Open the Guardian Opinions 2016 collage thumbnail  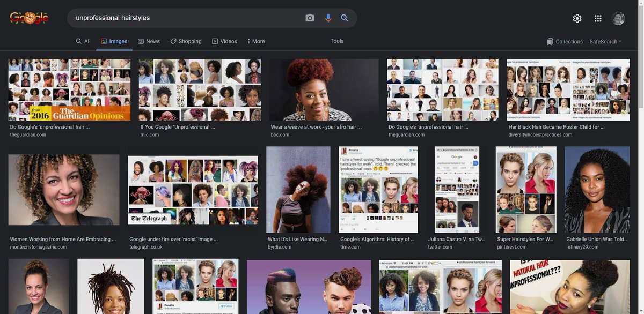click(x=69, y=89)
